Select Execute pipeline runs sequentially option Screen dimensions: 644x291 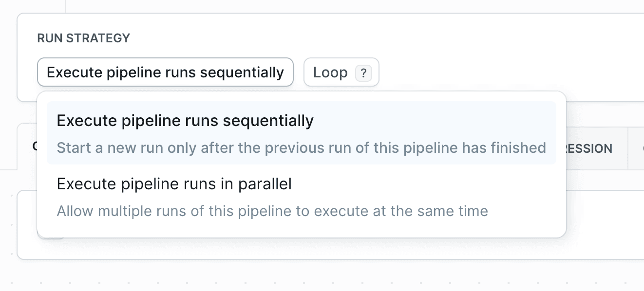(x=185, y=120)
